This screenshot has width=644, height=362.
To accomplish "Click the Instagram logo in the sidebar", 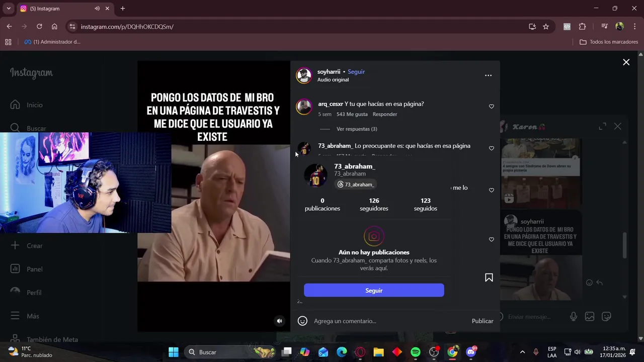I will (x=31, y=73).
